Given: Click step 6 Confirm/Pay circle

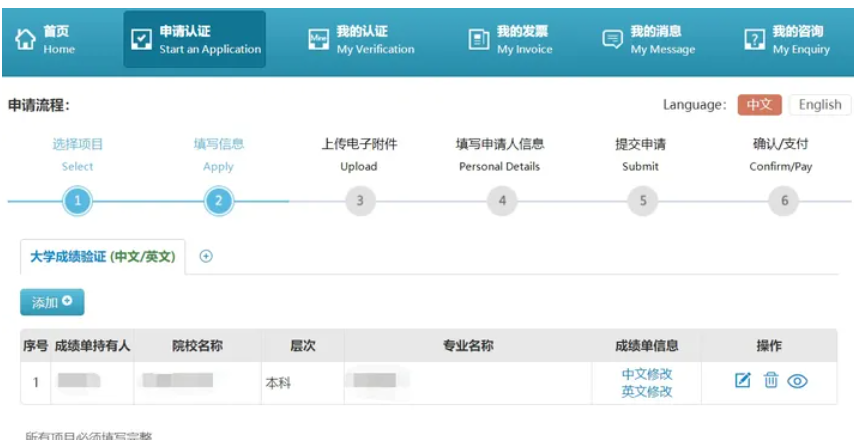Looking at the screenshot, I should click(x=783, y=202).
